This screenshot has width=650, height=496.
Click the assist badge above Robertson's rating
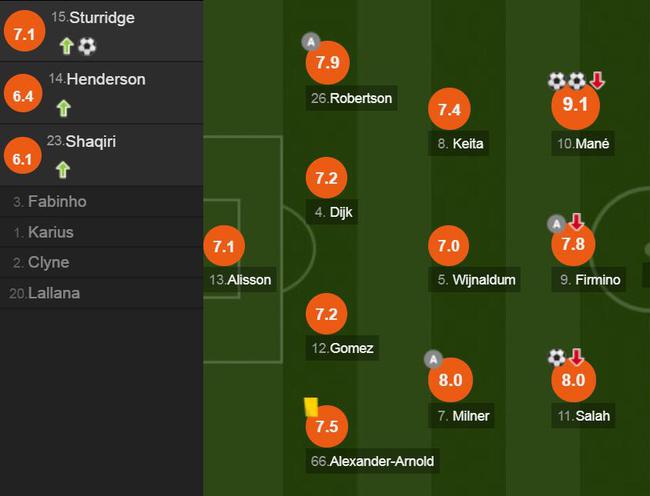tap(311, 42)
